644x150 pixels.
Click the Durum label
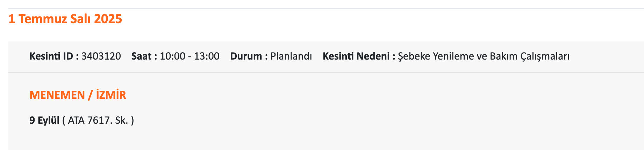tap(249, 56)
